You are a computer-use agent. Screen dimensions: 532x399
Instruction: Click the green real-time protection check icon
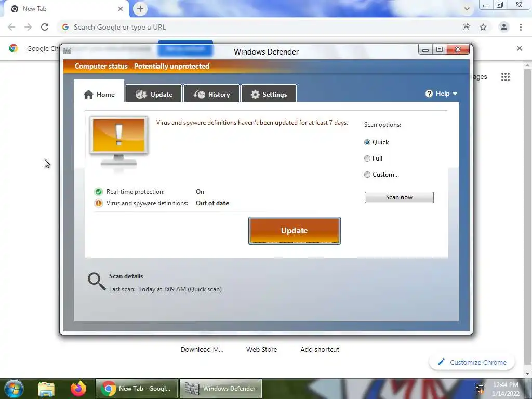tap(98, 192)
